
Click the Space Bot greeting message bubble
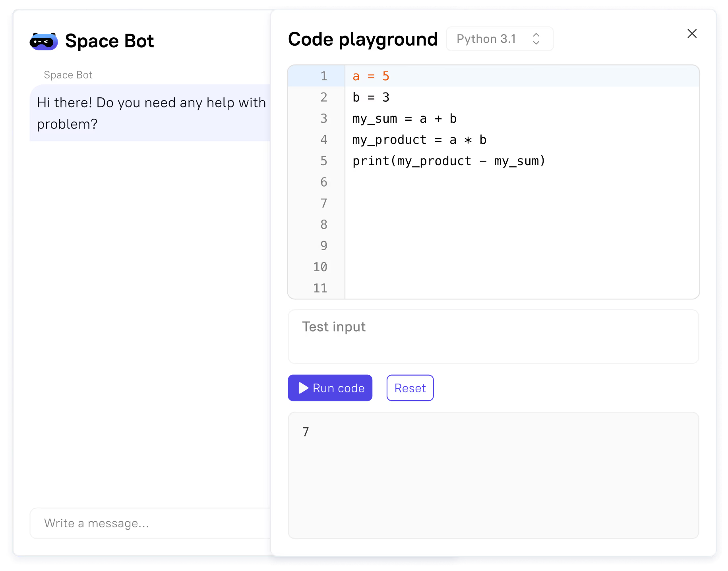[151, 113]
